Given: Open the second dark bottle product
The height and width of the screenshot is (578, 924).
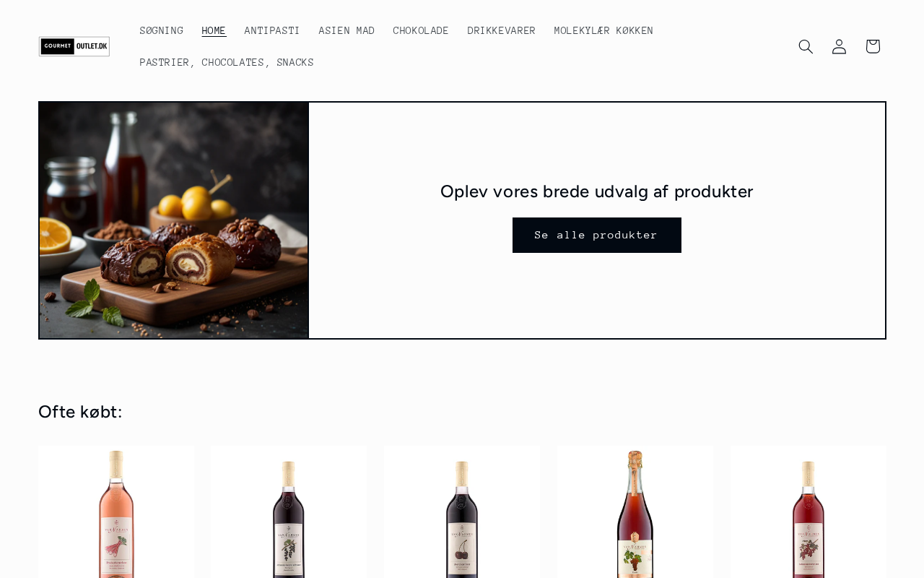Looking at the screenshot, I should 289,512.
